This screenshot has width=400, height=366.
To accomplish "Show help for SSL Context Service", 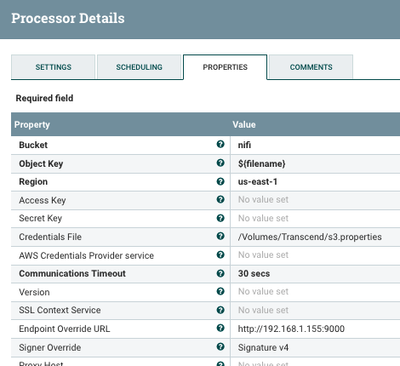I will (x=220, y=310).
